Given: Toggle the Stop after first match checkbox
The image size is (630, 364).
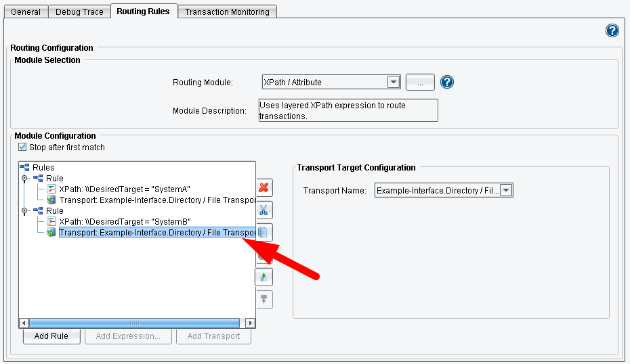Looking at the screenshot, I should [23, 147].
